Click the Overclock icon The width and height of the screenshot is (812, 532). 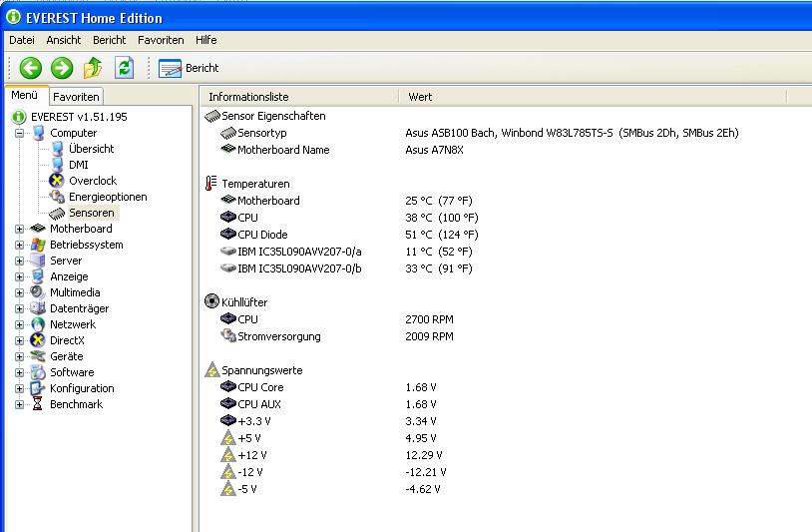coord(57,181)
